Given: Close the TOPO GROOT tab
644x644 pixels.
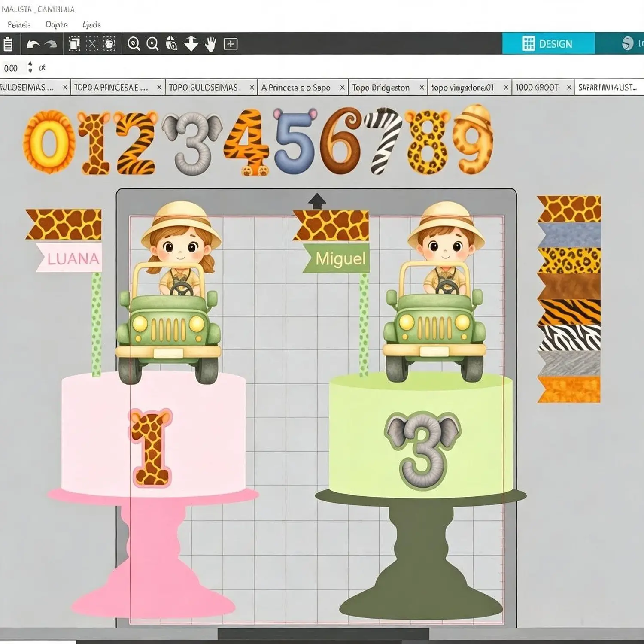Looking at the screenshot, I should click(x=569, y=88).
